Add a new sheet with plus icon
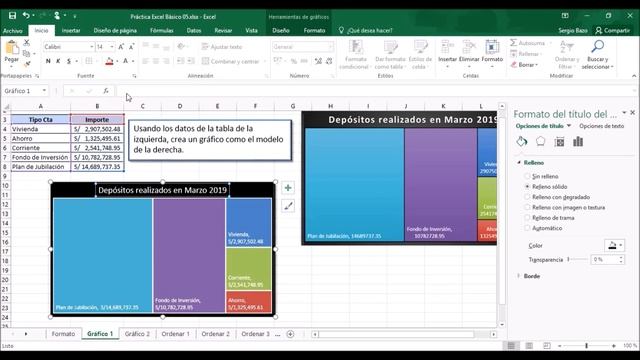This screenshot has width=640, height=360. tap(290, 334)
